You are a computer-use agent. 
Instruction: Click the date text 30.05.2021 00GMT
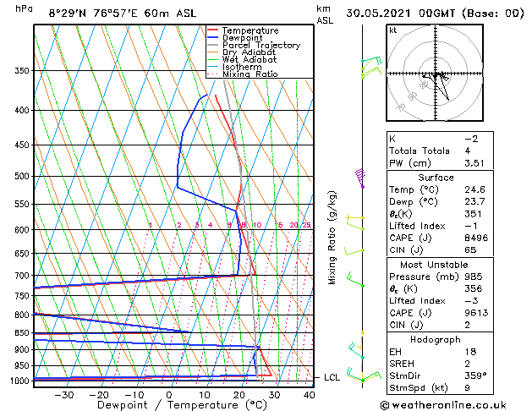(x=401, y=14)
